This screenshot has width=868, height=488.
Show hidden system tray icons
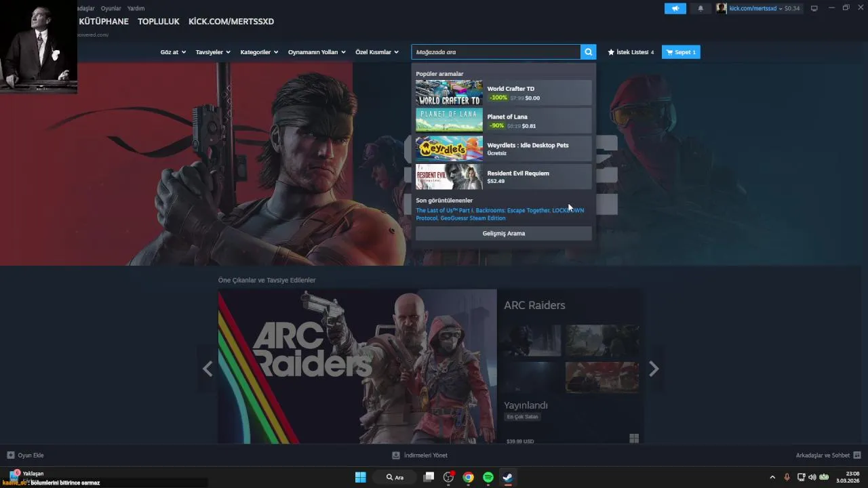click(772, 477)
